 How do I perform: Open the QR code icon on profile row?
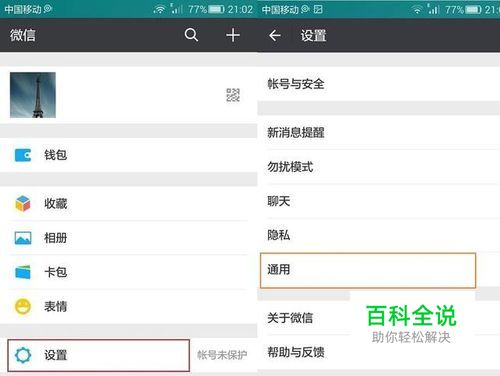click(233, 95)
